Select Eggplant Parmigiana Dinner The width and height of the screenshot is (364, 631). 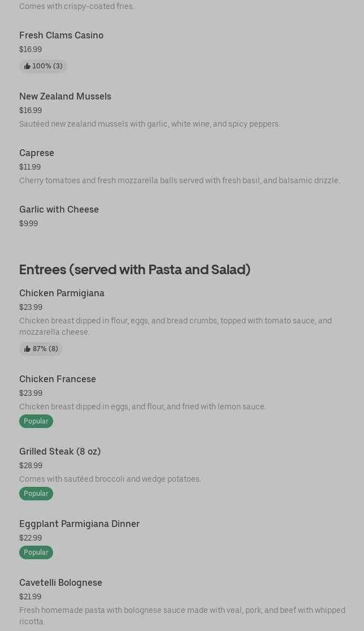point(79,524)
